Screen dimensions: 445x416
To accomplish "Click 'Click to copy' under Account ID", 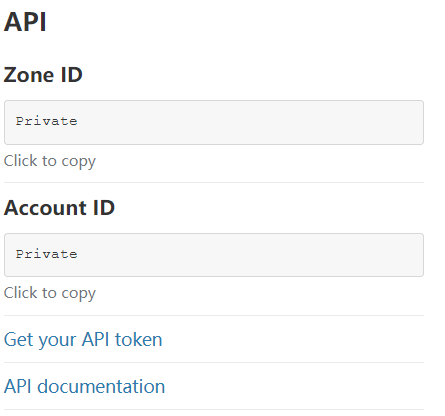I will 50,293.
